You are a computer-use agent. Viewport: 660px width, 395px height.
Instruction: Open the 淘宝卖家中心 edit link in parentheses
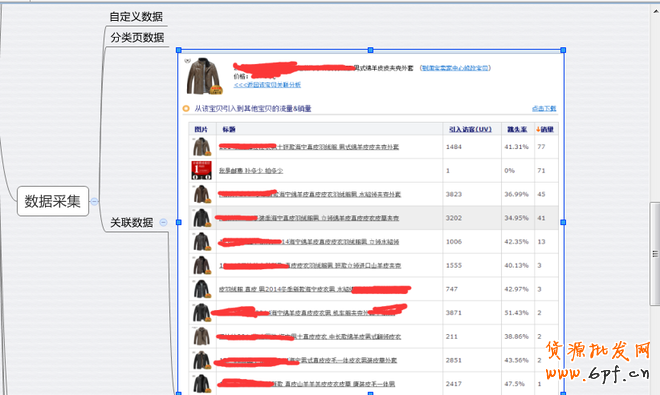click(455, 68)
